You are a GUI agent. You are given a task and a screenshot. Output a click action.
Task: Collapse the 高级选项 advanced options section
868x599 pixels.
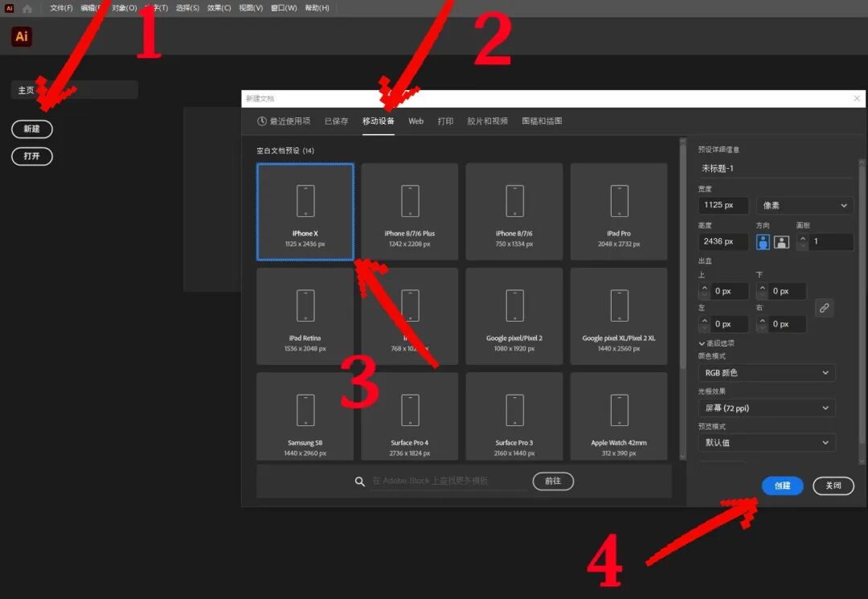(716, 343)
